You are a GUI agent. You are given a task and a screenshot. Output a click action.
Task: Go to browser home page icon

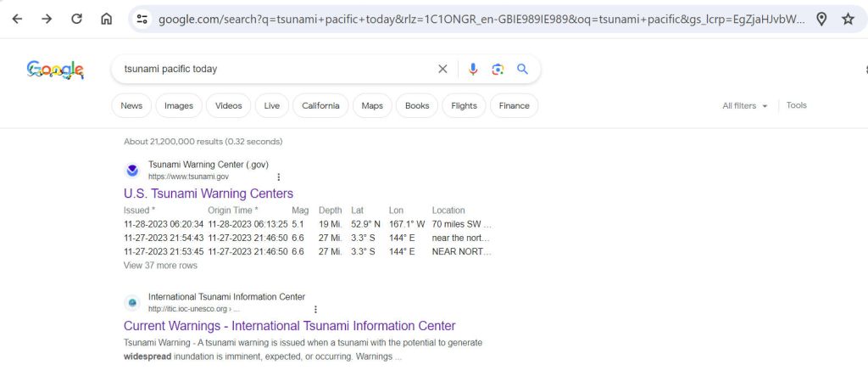(x=106, y=19)
